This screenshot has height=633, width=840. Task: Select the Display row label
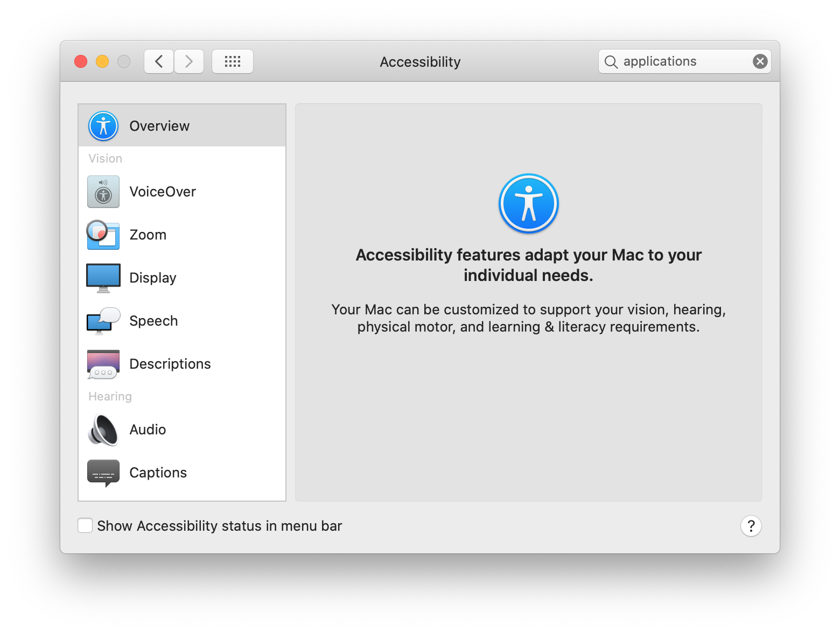[153, 278]
